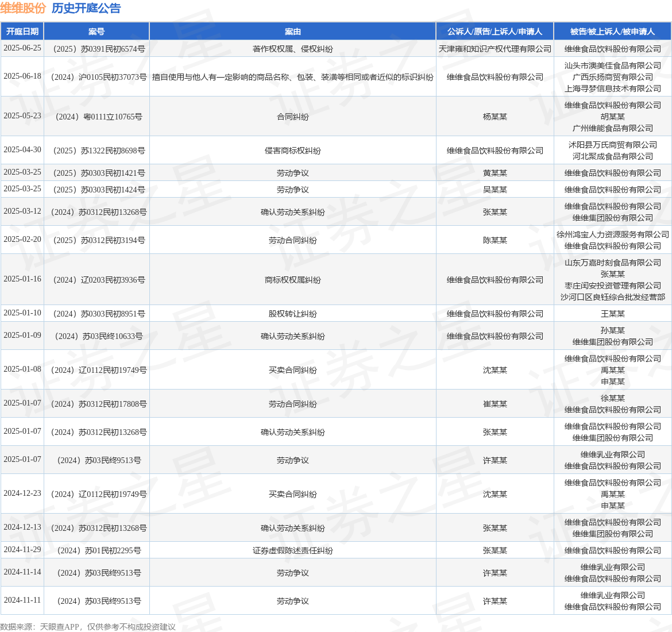Image resolution: width=672 pixels, height=632 pixels.
Task: Click defendant 徐某某
Action: tap(612, 398)
